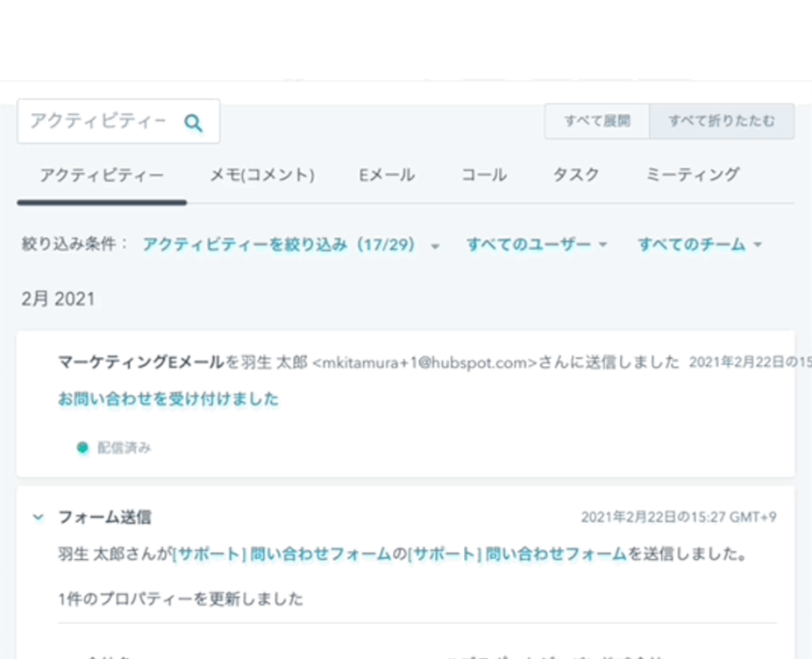Click the 2021年2月22日の15:27 GMT+9 timestamp

[x=679, y=517]
